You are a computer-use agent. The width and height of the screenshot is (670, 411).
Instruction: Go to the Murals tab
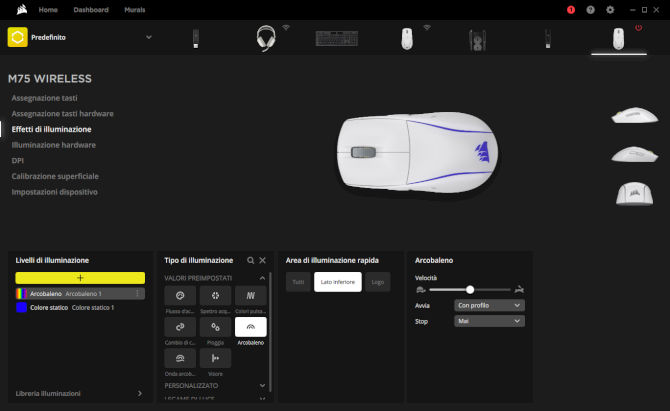(135, 10)
